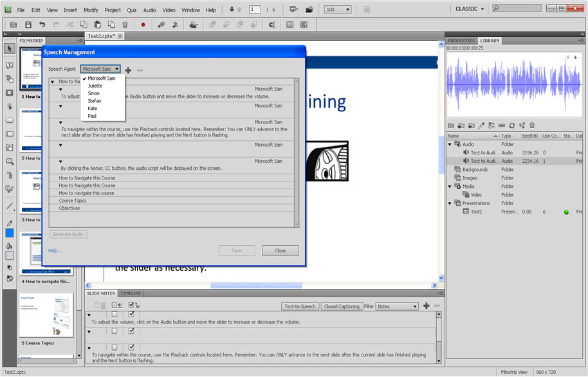588x377 pixels.
Task: Click the pencil Edit icon in Library
Action: (481, 125)
